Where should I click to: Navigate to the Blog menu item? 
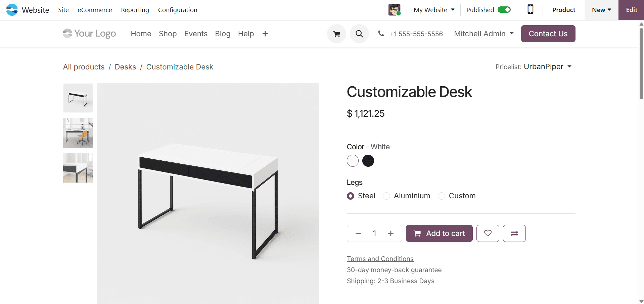tap(223, 34)
